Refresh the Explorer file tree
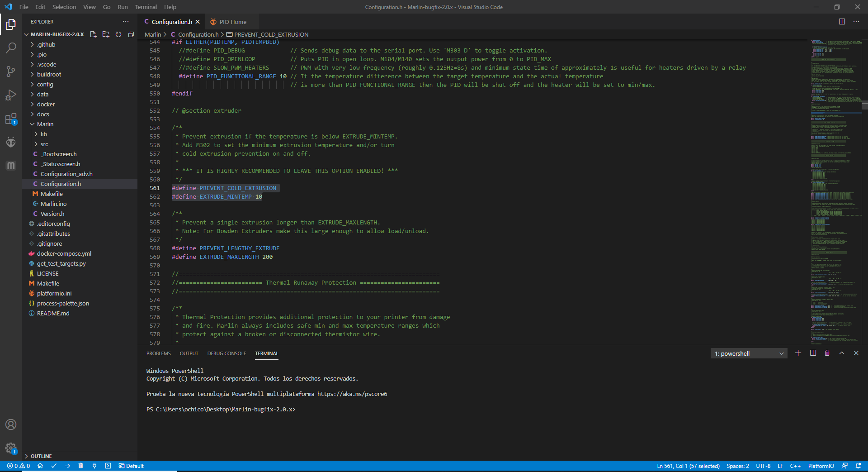 (118, 34)
